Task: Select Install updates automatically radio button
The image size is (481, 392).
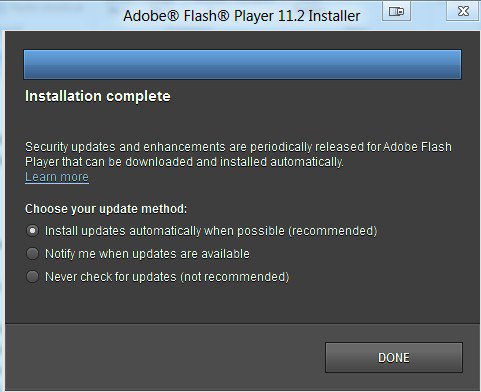Action: pos(32,231)
